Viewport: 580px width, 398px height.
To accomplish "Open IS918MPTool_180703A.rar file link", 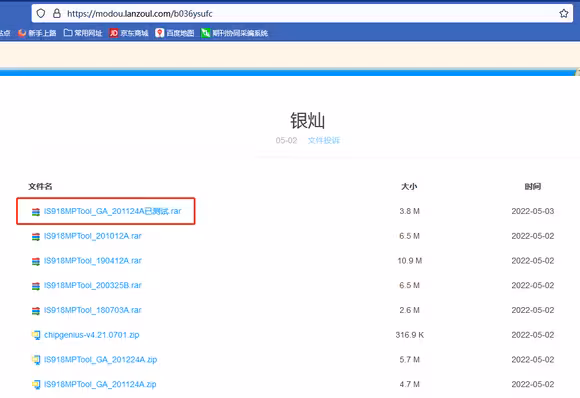I will tap(92, 310).
